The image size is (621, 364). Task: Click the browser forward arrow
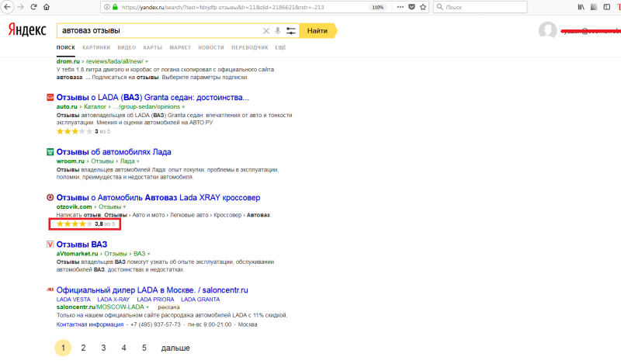tap(21, 7)
